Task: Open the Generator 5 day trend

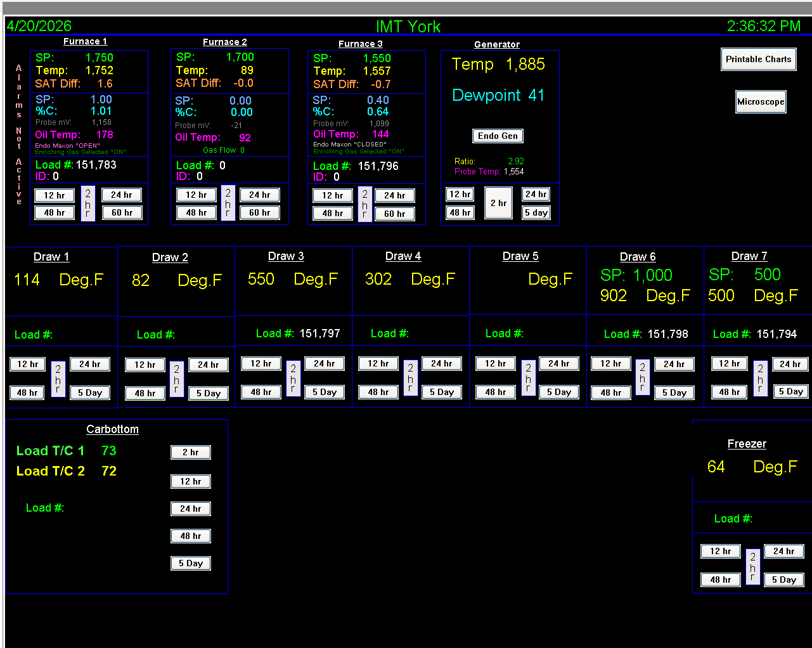Action: pyautogui.click(x=536, y=212)
